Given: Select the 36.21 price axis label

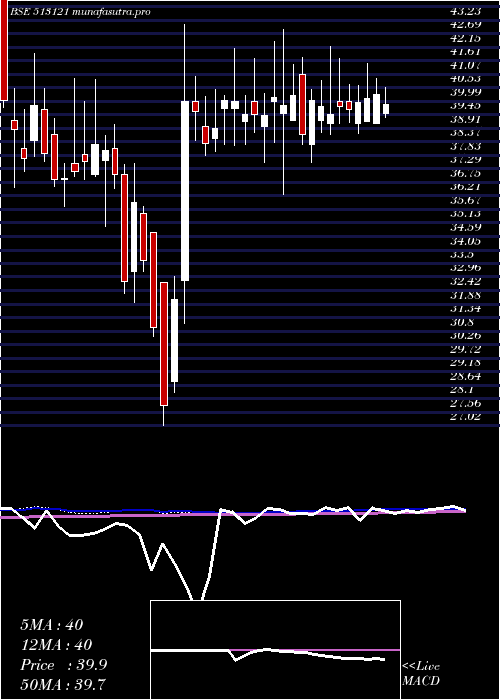Looking at the screenshot, I should [465, 187].
